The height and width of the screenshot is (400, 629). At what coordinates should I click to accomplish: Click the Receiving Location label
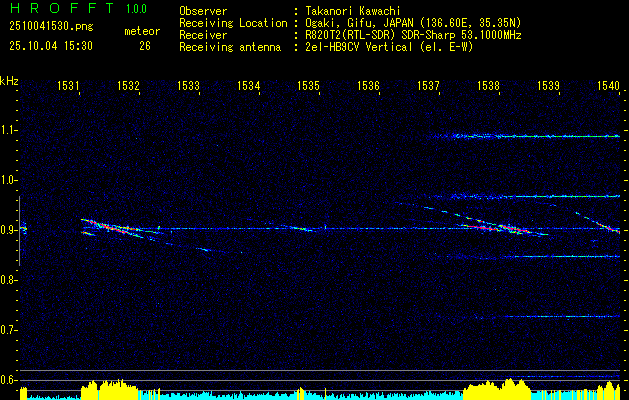233,23
